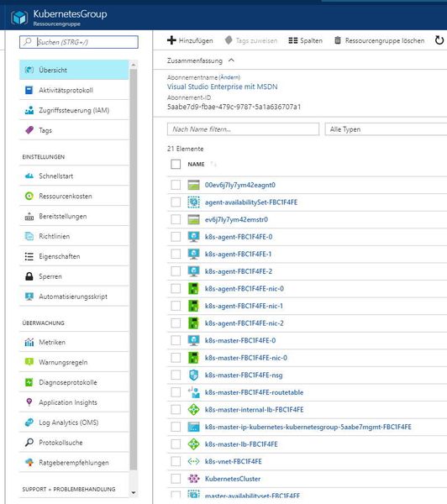Go to Zugriffssteuerung (IAM)
447x504 pixels.
(x=74, y=110)
